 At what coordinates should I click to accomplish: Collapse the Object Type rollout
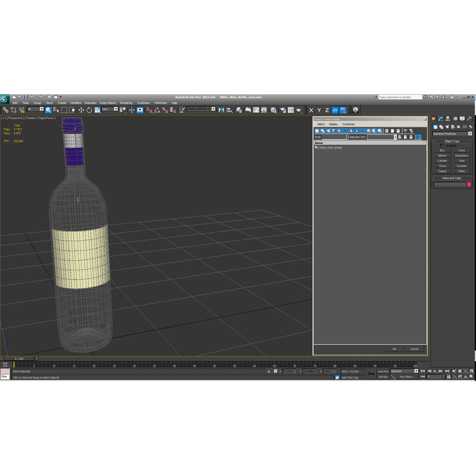click(452, 141)
